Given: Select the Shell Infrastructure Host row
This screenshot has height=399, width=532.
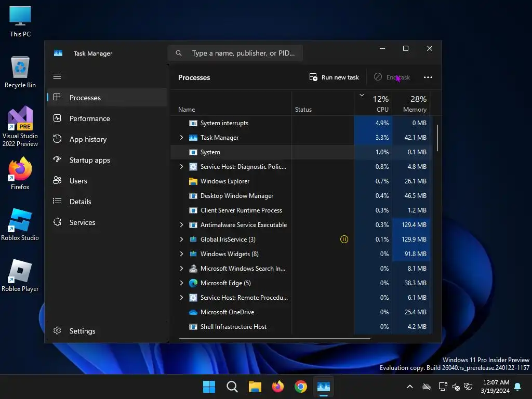Looking at the screenshot, I should [x=300, y=327].
